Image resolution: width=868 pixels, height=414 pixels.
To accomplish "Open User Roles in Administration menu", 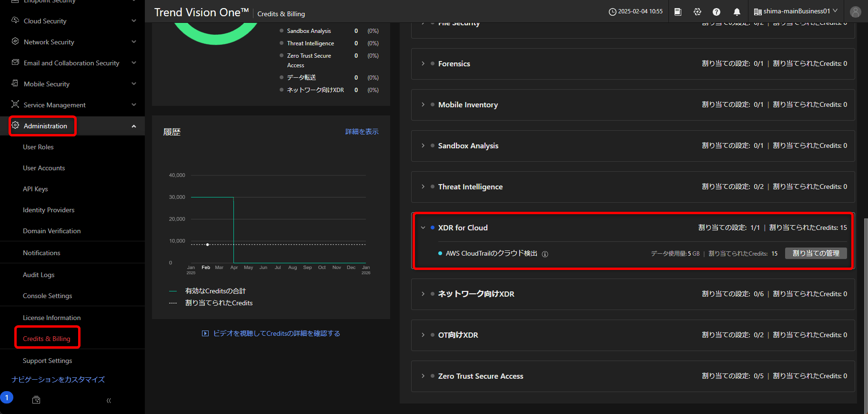I will click(x=38, y=147).
